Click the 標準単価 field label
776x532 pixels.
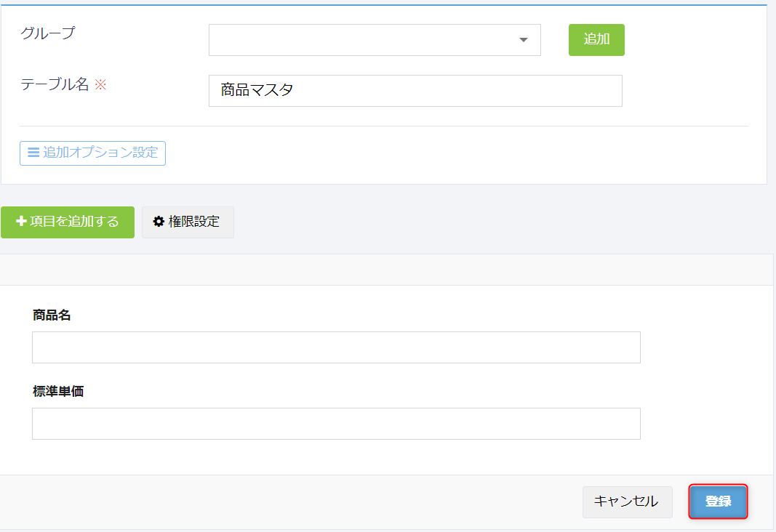pos(58,392)
